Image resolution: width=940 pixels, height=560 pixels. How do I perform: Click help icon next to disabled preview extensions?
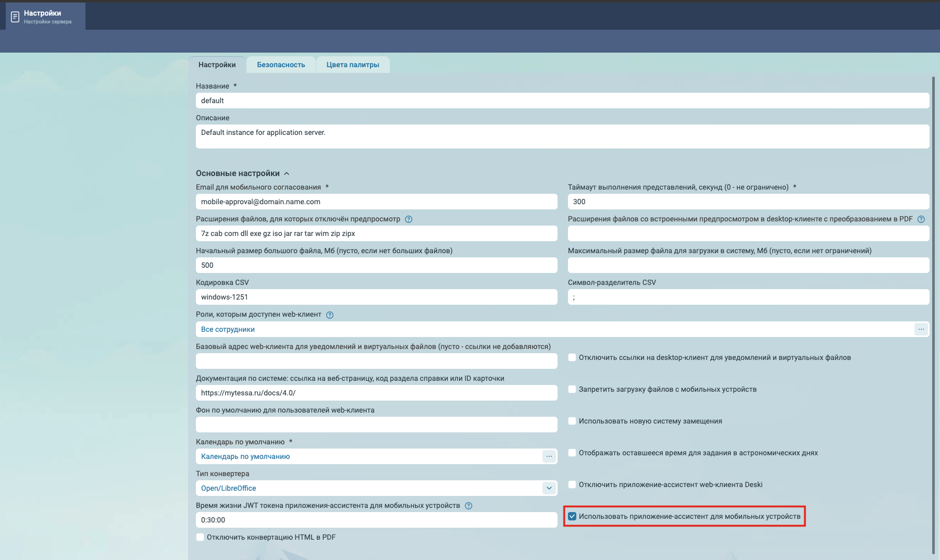pos(409,219)
